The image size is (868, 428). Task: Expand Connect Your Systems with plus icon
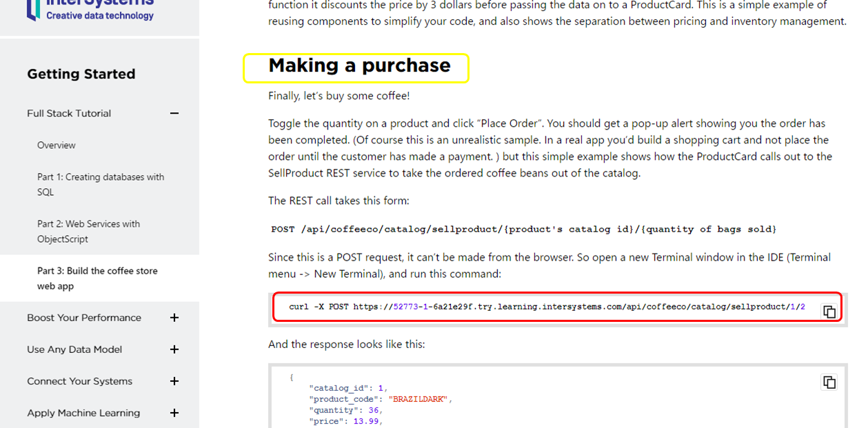pos(174,381)
